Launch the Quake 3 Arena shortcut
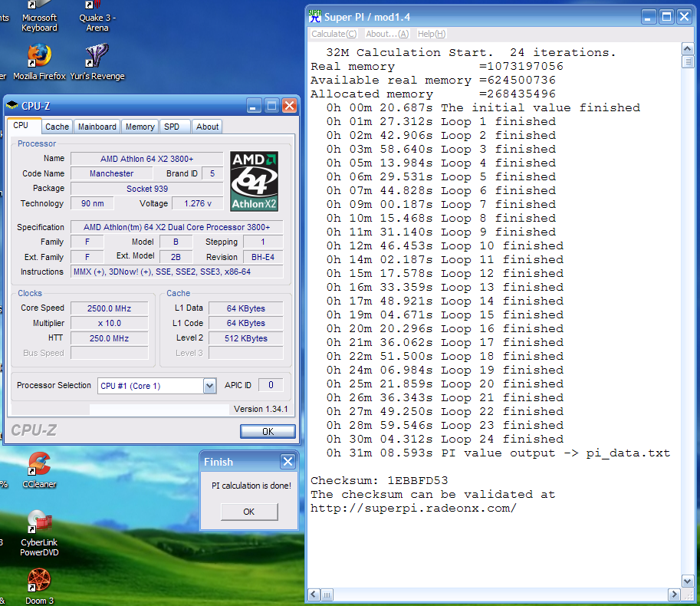This screenshot has height=606, width=700. coord(97,17)
